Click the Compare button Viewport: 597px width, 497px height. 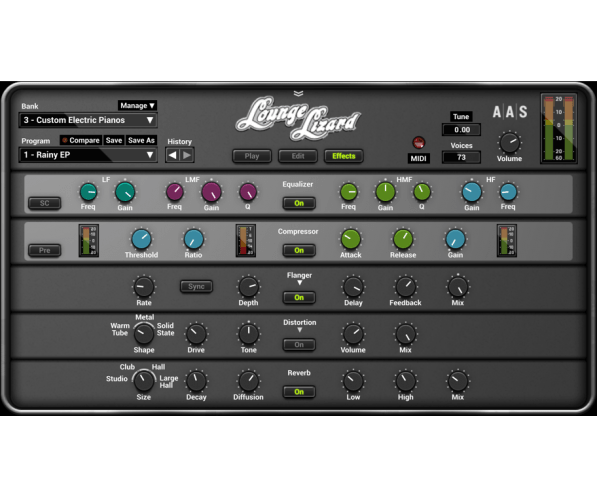point(81,141)
